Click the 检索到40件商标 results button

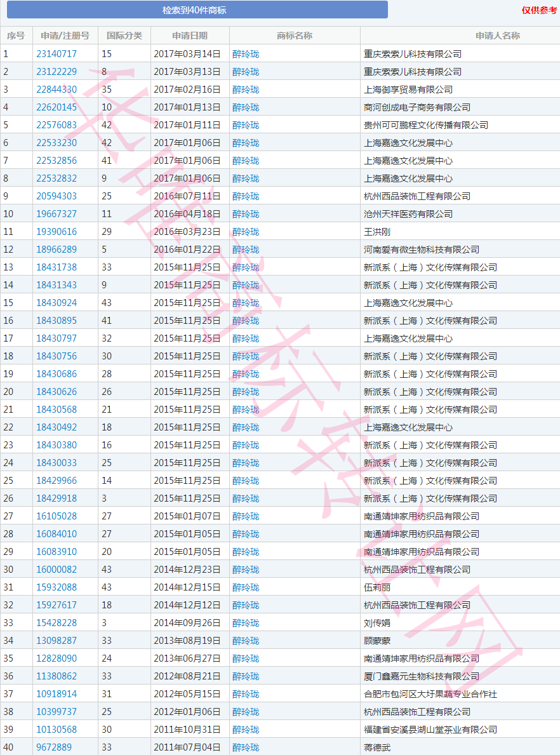point(197,10)
